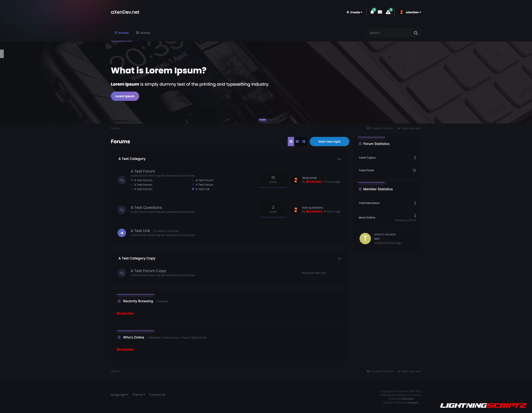The height and width of the screenshot is (413, 532).
Task: Click aXenDev avatar beside Welcome! post
Action: click(x=296, y=180)
